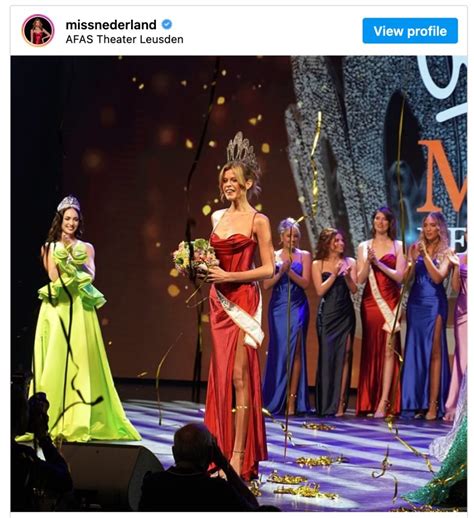Click the View profile button
The width and height of the screenshot is (474, 518).
410,31
